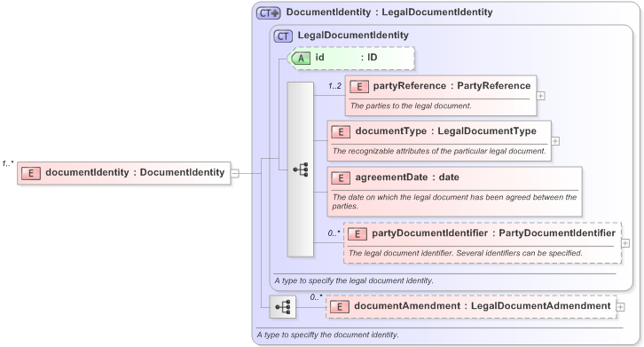
Task: Select 'partyReference : PartyReference' label
Action: click(452, 86)
